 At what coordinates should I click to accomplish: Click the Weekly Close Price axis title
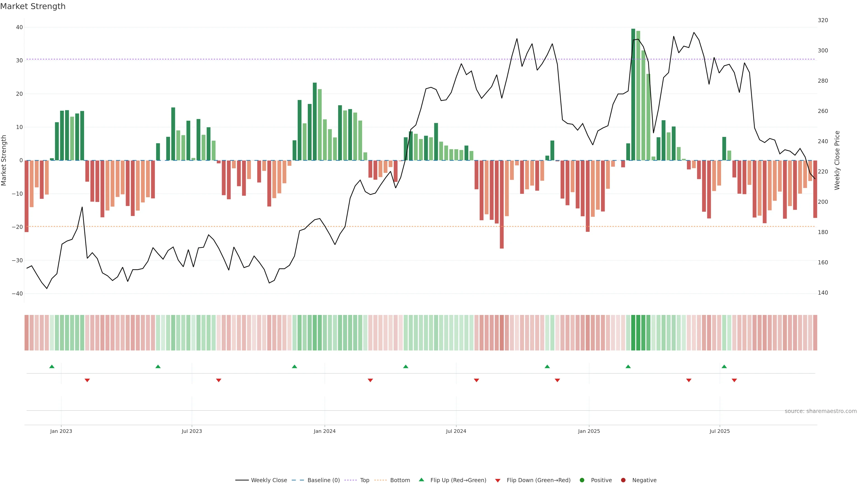coord(837,160)
